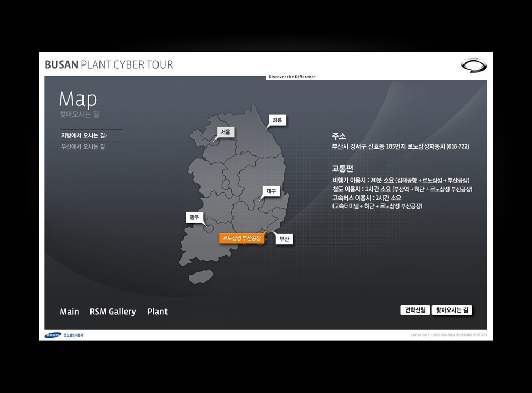
Task: Click the BUSAN PLANT CYBER TOUR title
Action: coord(109,65)
